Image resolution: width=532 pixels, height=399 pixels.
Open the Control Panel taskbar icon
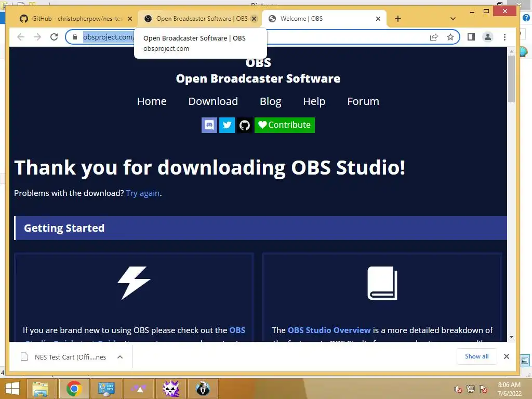[107, 389]
